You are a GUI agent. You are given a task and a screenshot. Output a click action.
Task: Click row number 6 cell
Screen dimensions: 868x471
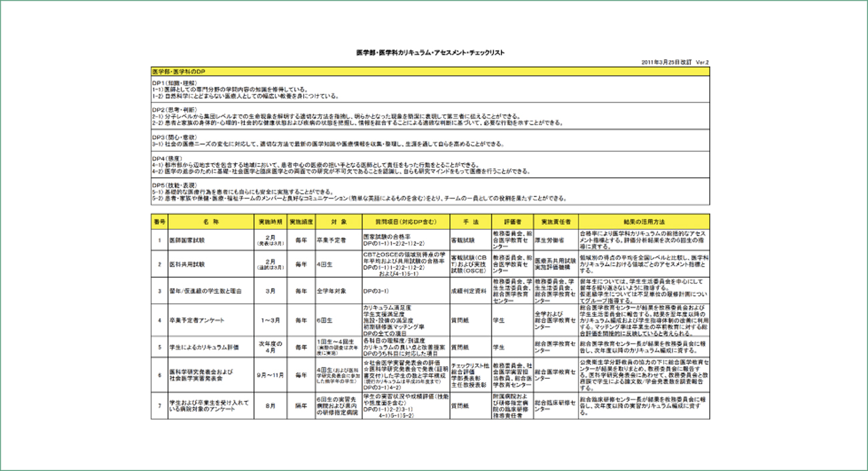point(159,375)
